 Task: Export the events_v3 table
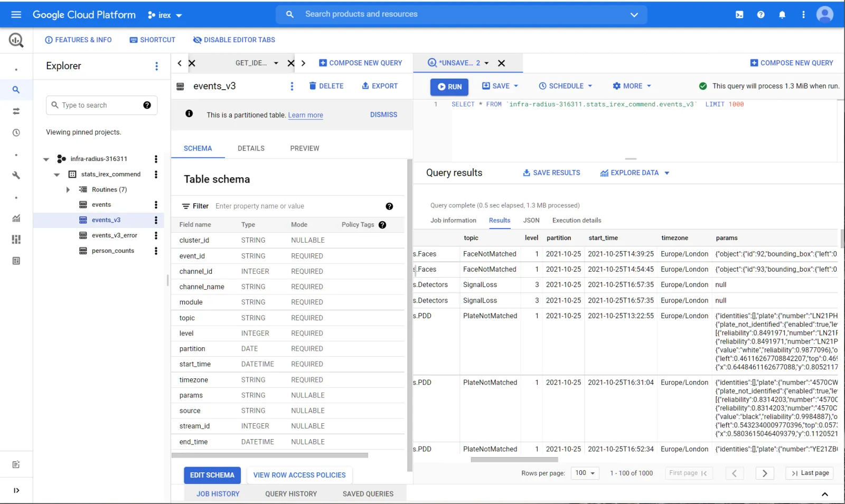pos(380,86)
